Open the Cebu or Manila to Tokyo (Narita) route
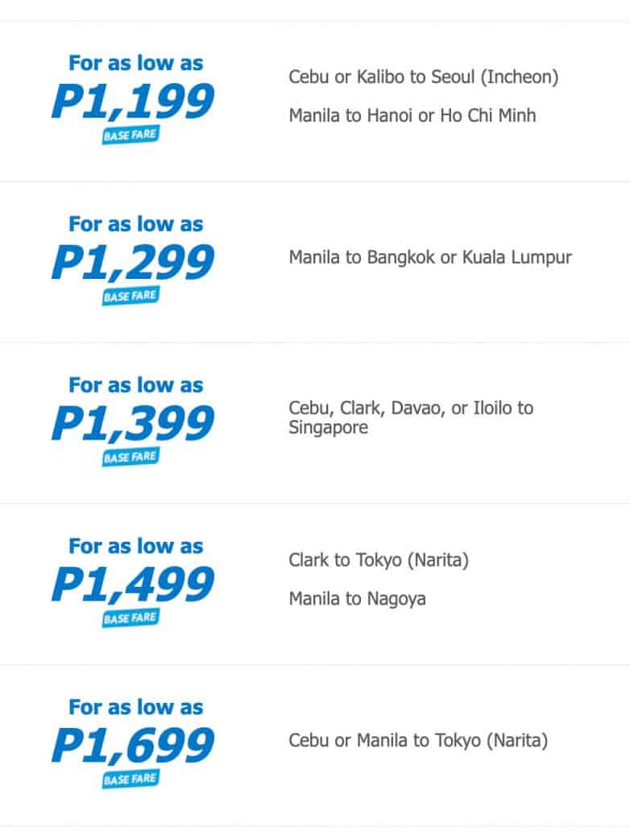 pos(418,740)
